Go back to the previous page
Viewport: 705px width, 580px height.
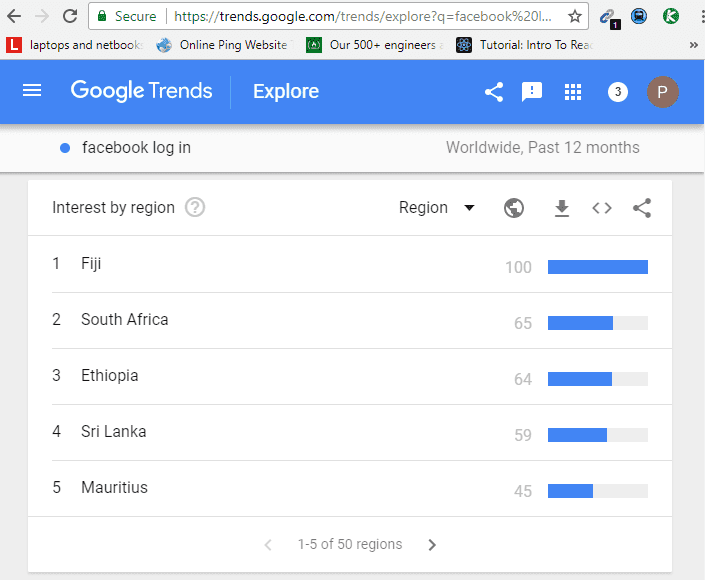coord(14,17)
